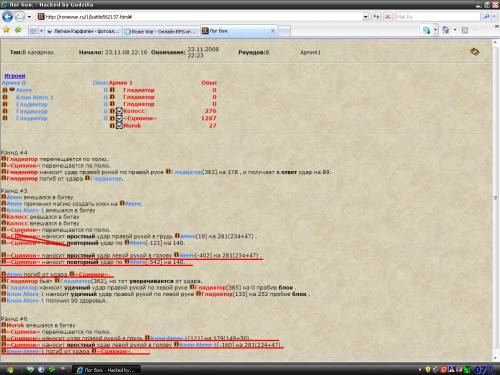Click the printer icon in command bar

coord(446,30)
